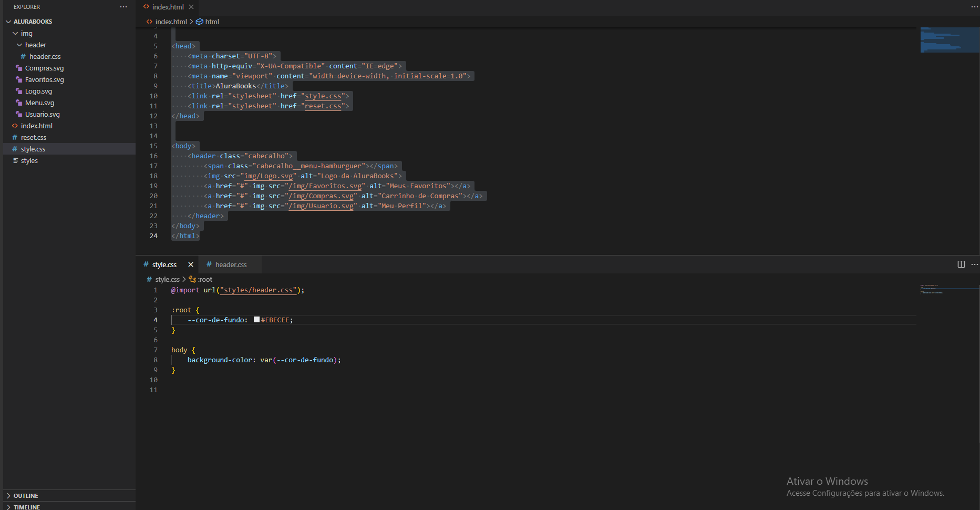Click line number 24 in index.html

[x=153, y=236]
